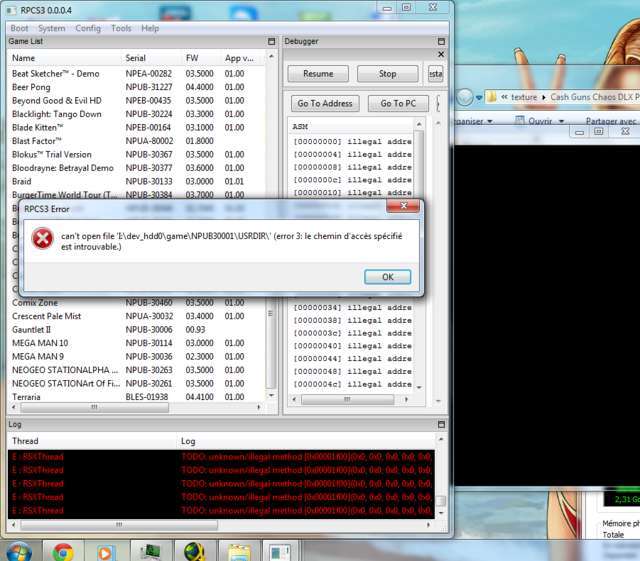Undock the Game List panel via float icon
640x561 pixels.
(x=271, y=42)
